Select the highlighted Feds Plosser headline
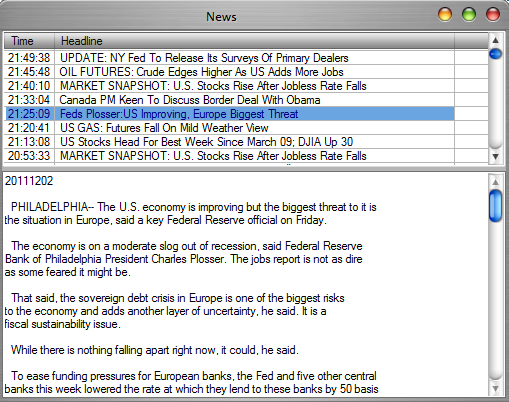509x402 pixels. [x=229, y=114]
